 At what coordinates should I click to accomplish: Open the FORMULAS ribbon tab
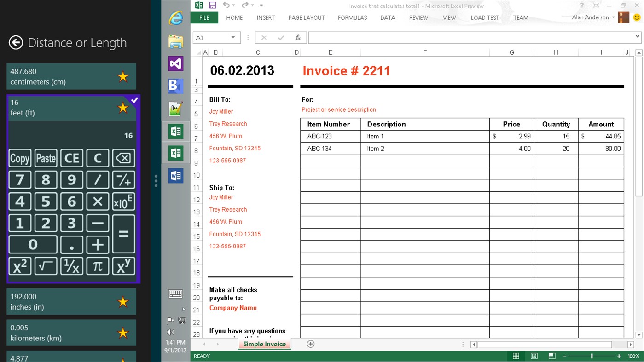click(352, 18)
